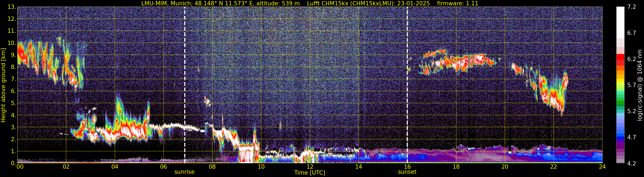Screen dimensions: 644x177
Task: Click the sunset label below the time axis
Action: 407,172
